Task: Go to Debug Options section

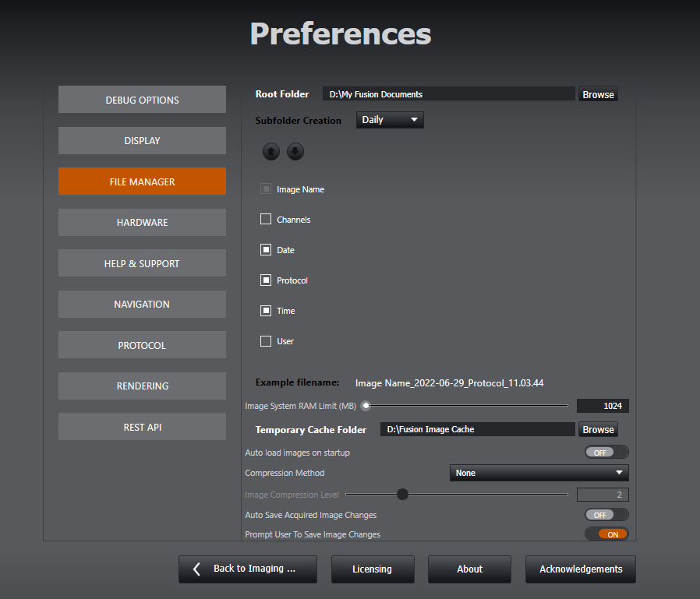Action: 142,100
